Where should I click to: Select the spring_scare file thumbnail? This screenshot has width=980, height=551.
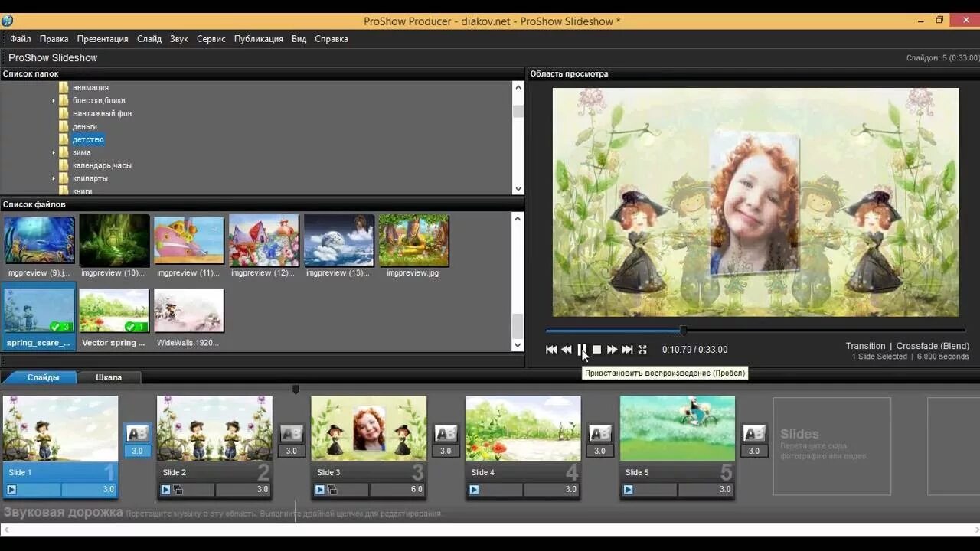coord(39,311)
